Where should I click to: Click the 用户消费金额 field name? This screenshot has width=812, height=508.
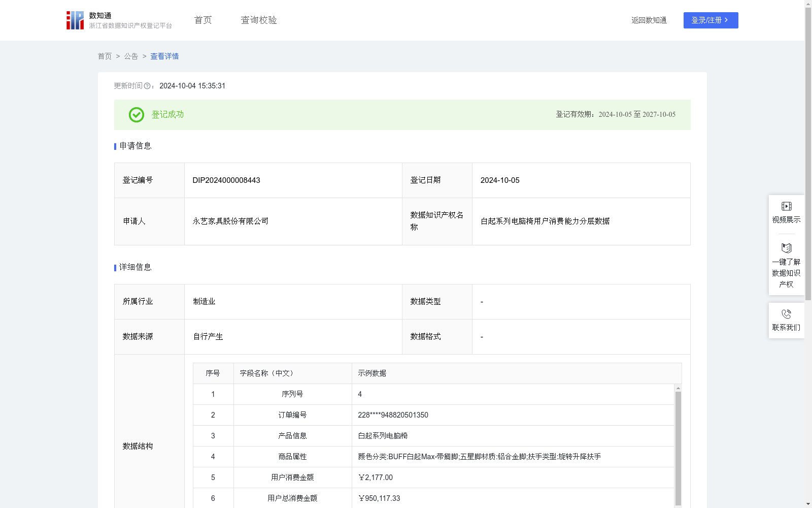point(292,478)
